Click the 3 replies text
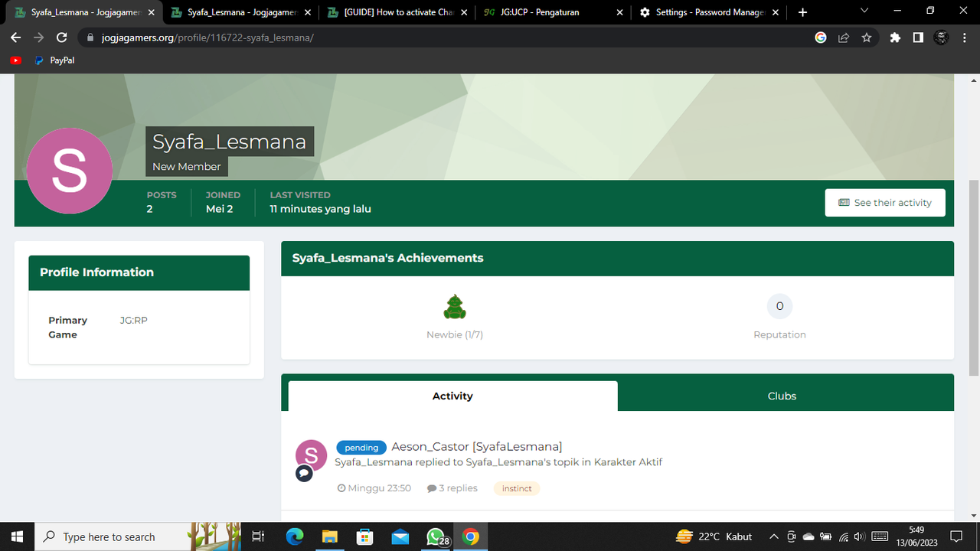The height and width of the screenshot is (551, 980). [452, 488]
